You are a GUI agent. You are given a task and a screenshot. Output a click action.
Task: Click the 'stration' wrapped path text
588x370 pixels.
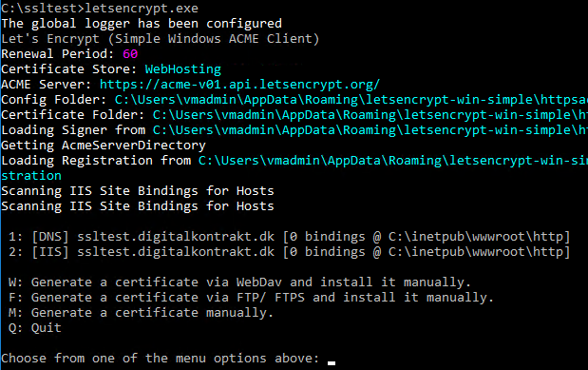[31, 175]
